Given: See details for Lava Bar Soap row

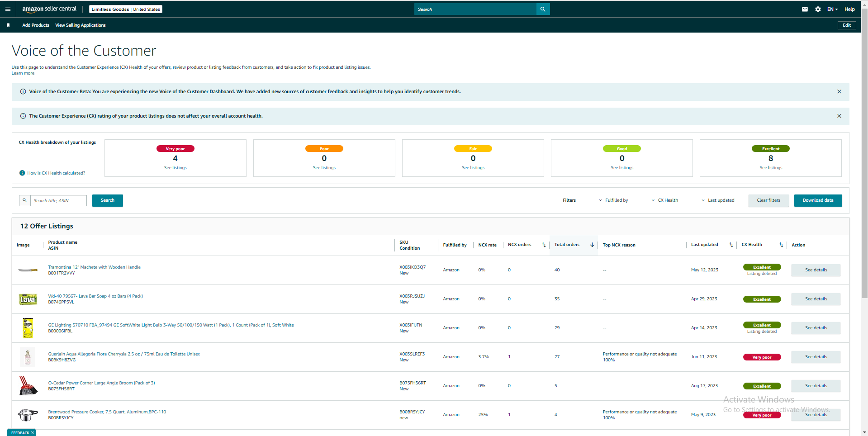Looking at the screenshot, I should point(816,299).
